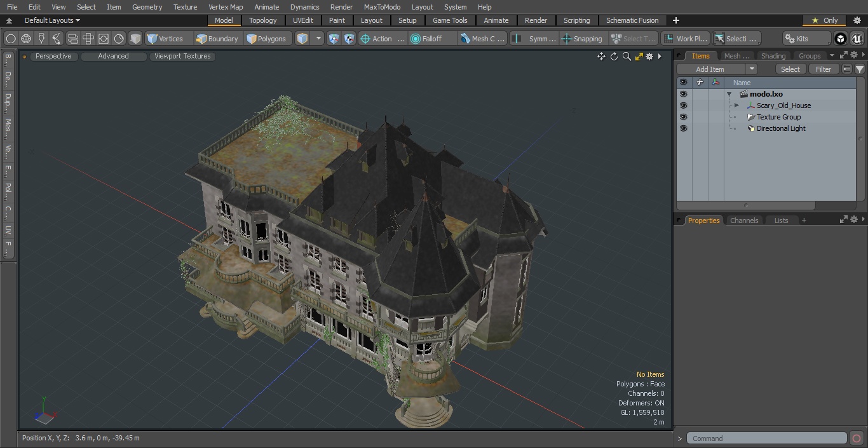
Task: Switch to the Channels tab
Action: [744, 221]
